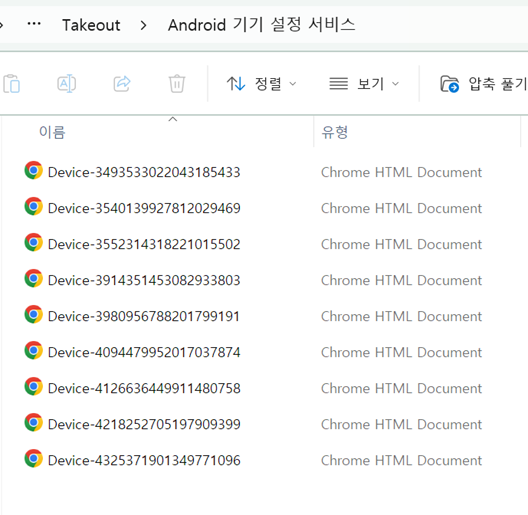The width and height of the screenshot is (528, 515).
Task: Open the 보기 view dropdown
Action: click(x=364, y=84)
